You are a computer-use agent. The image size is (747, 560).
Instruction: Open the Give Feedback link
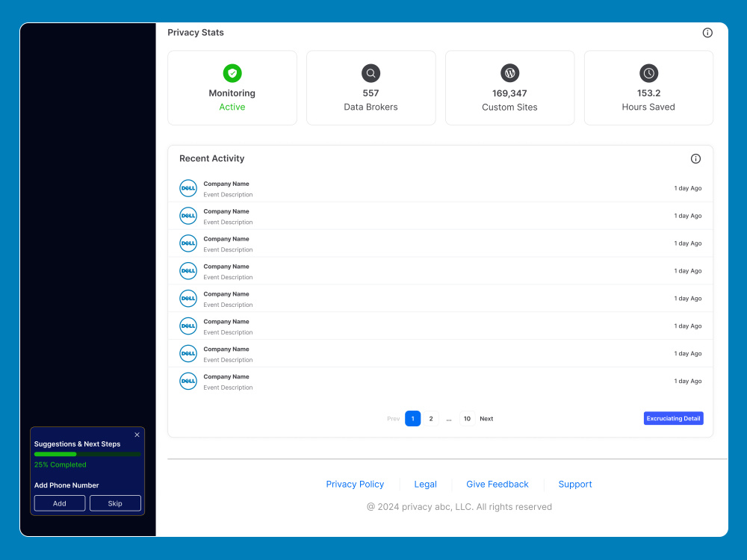498,485
